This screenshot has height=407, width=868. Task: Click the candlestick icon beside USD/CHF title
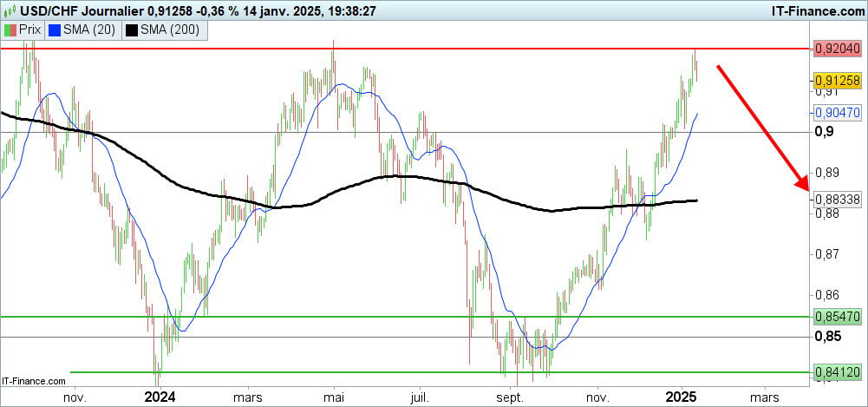[x=10, y=10]
